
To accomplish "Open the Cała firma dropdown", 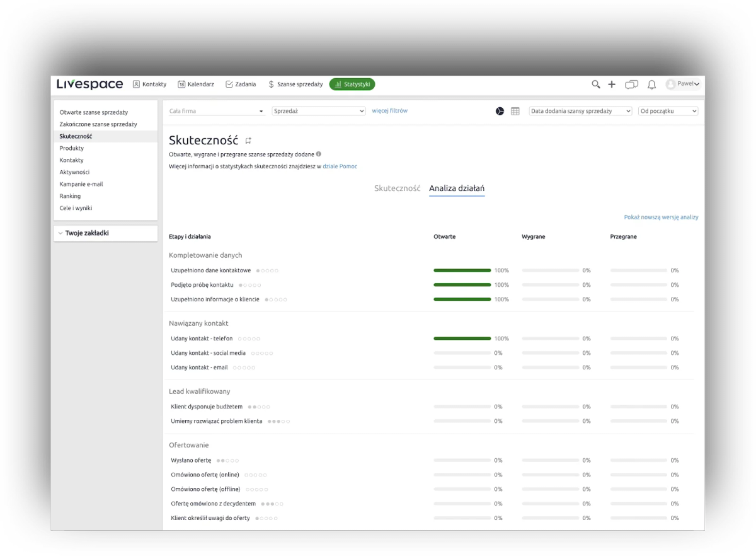I will pos(216,111).
